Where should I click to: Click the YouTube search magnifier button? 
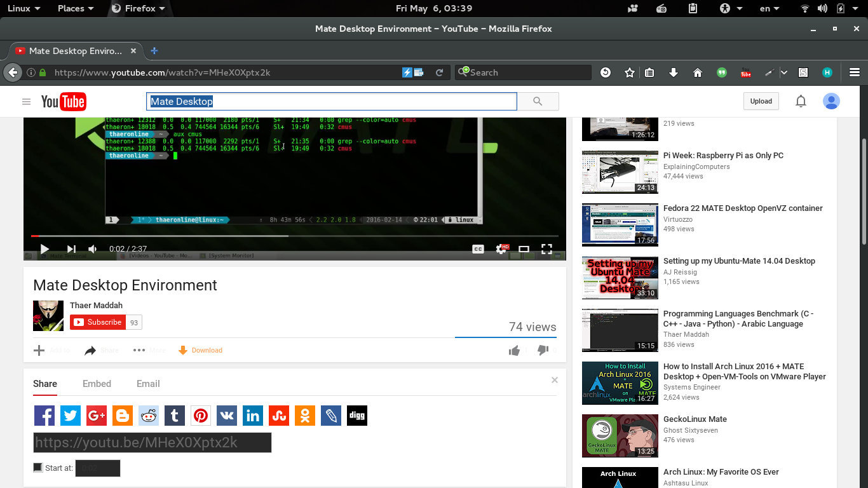[x=538, y=102]
